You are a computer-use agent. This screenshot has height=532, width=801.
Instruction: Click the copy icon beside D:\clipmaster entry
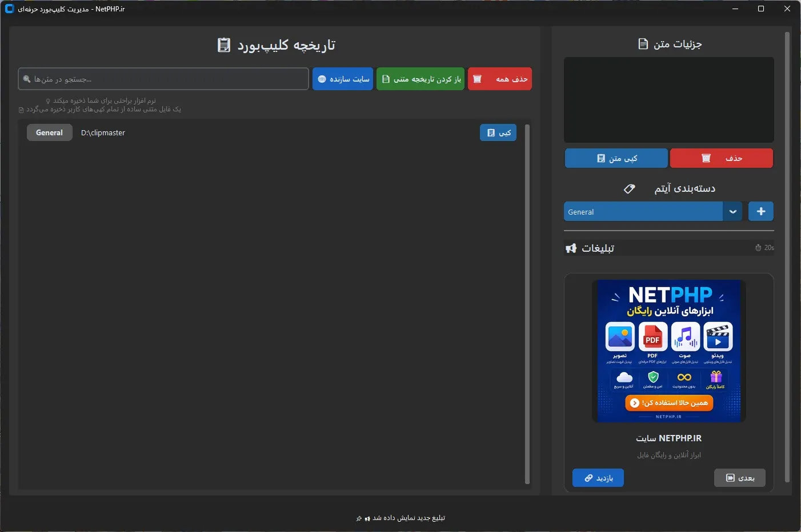(491, 133)
